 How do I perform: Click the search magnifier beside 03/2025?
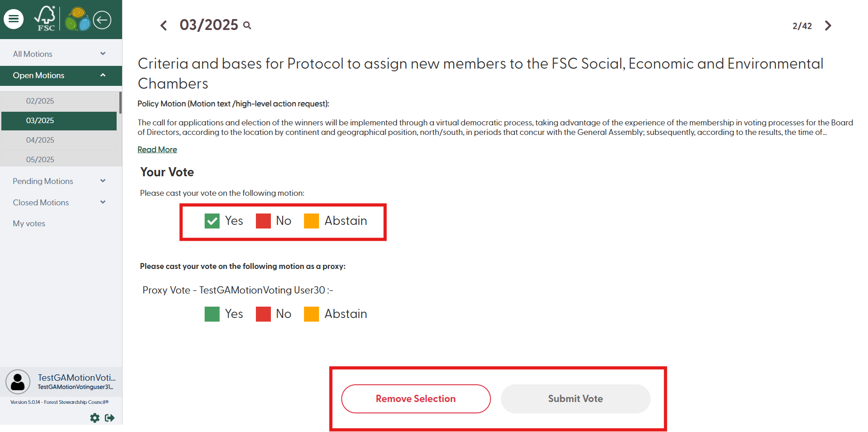[247, 25]
